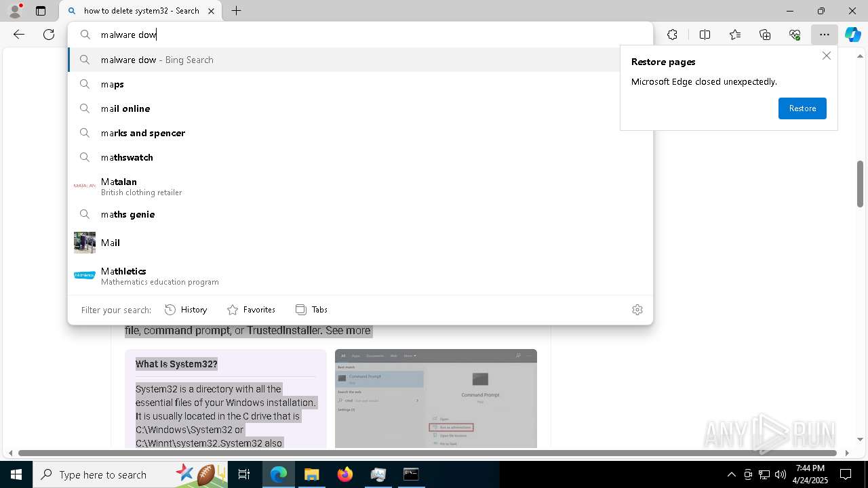Open Favorites star-list icon in toolbar
The image size is (868, 488).
(735, 35)
